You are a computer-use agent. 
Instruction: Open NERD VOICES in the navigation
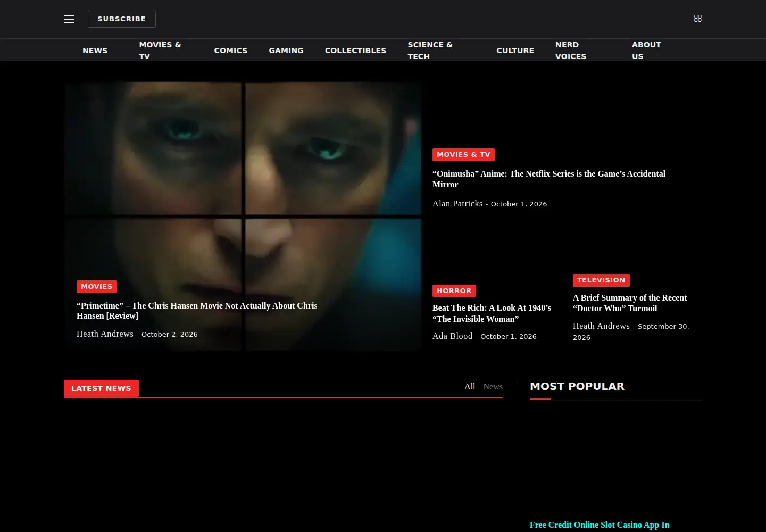(x=571, y=51)
